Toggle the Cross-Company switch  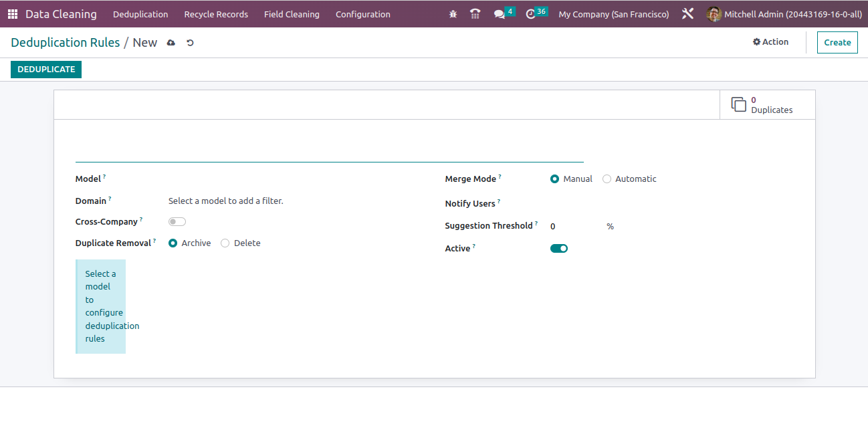[177, 222]
